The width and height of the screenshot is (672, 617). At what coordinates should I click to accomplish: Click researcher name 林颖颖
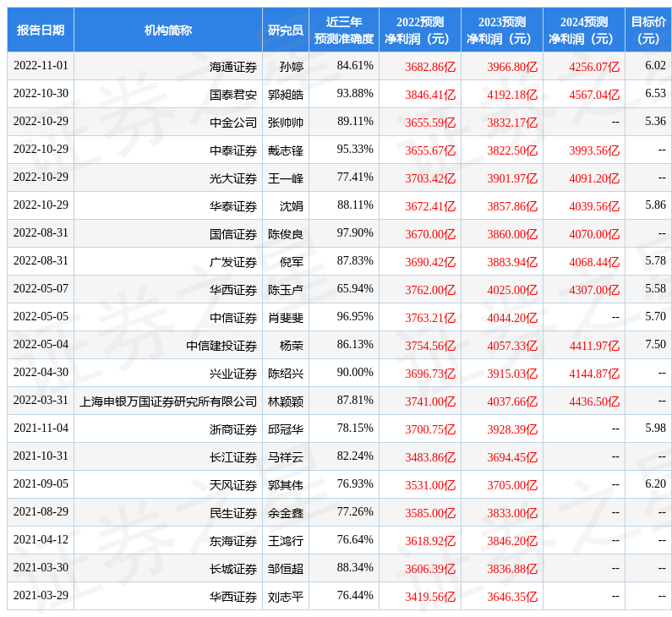(x=286, y=401)
